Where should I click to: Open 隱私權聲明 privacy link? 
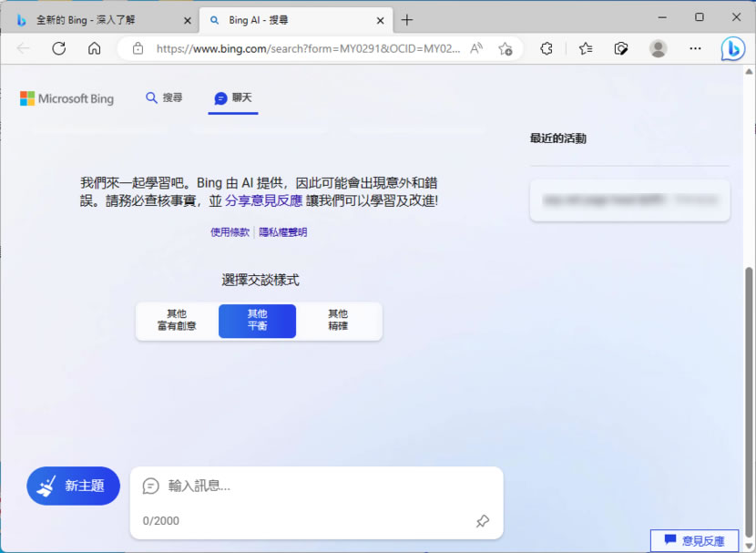283,232
